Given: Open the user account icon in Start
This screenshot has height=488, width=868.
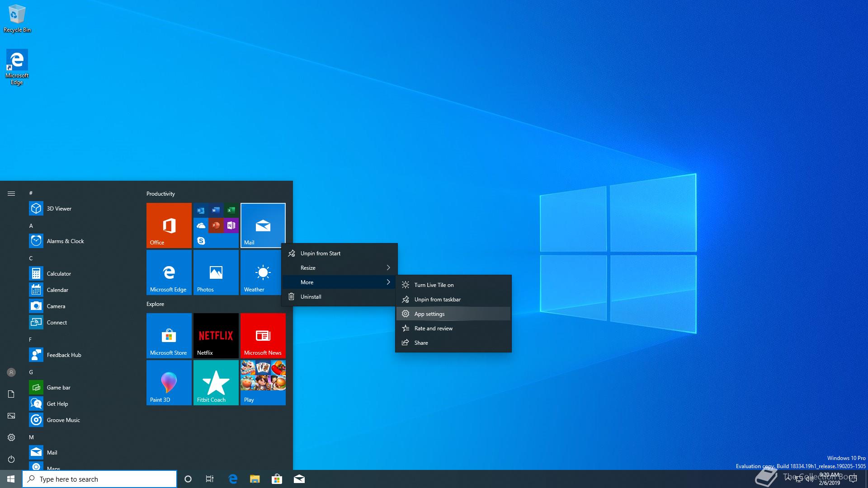Looking at the screenshot, I should [11, 372].
